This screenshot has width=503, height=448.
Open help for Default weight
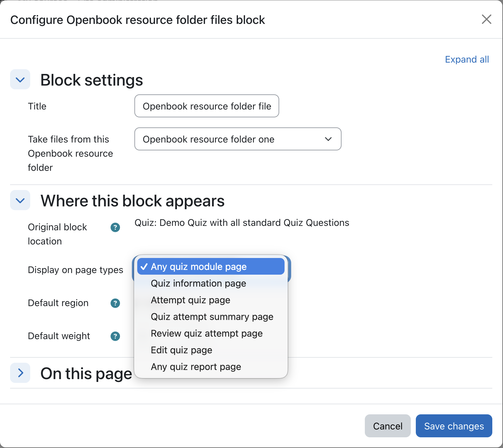(x=115, y=336)
